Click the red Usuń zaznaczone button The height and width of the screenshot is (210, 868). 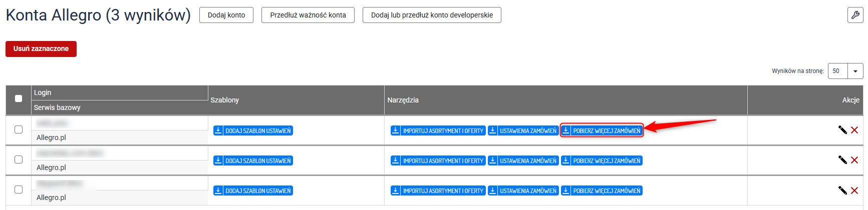[41, 49]
